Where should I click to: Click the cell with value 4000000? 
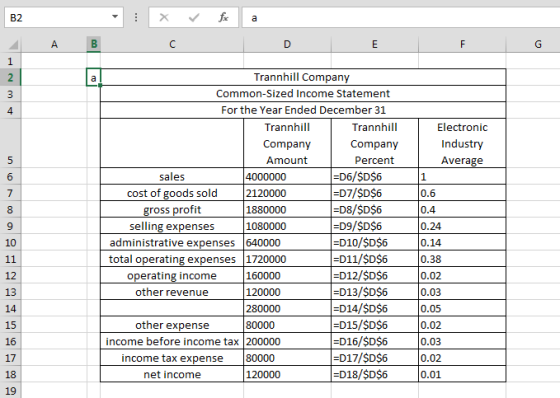(287, 176)
